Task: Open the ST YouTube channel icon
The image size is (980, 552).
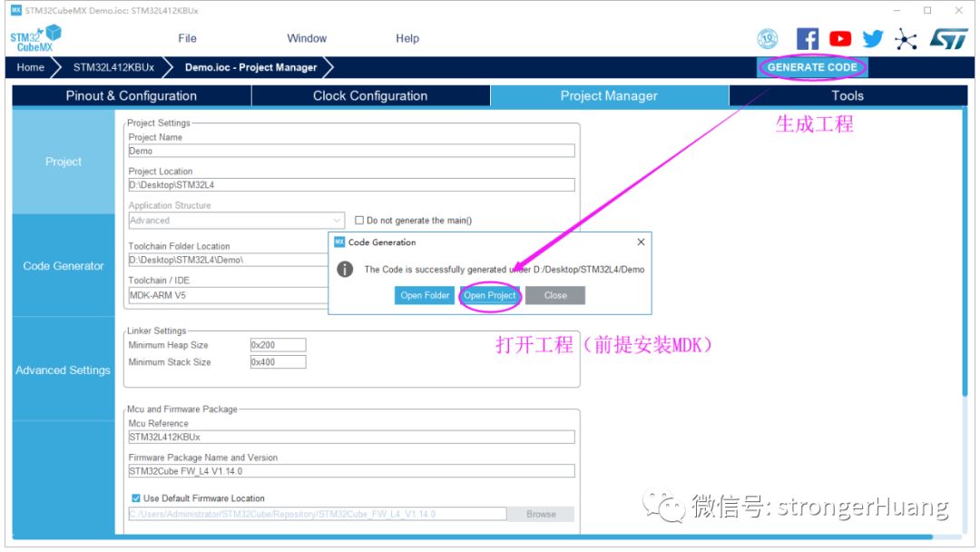Action: click(x=840, y=39)
